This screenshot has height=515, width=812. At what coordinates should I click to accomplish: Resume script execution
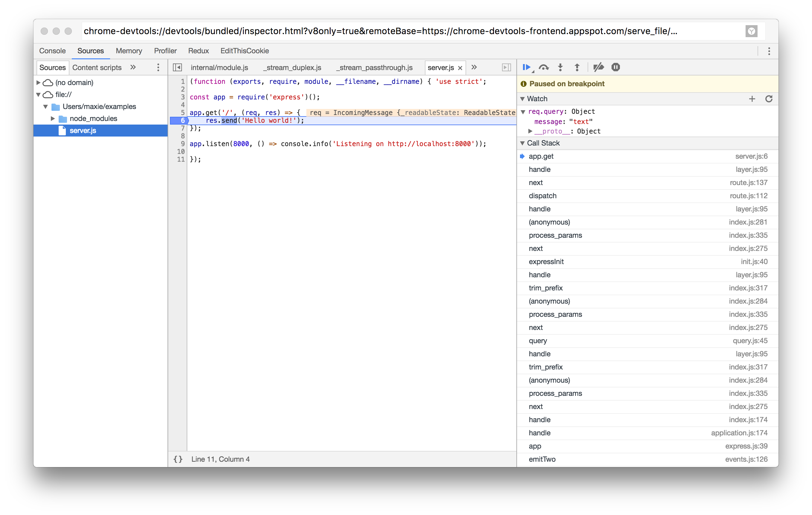pos(526,67)
